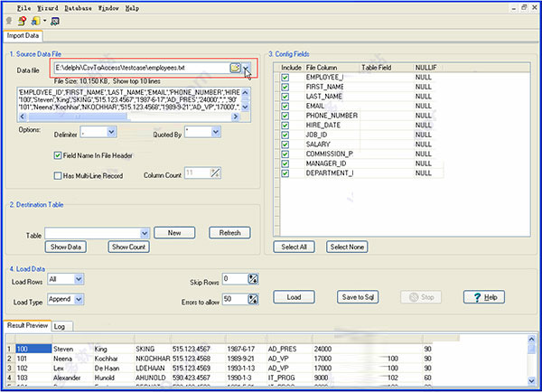Click the greyed first toolbar icon
The height and width of the screenshot is (392, 542).
(9, 21)
